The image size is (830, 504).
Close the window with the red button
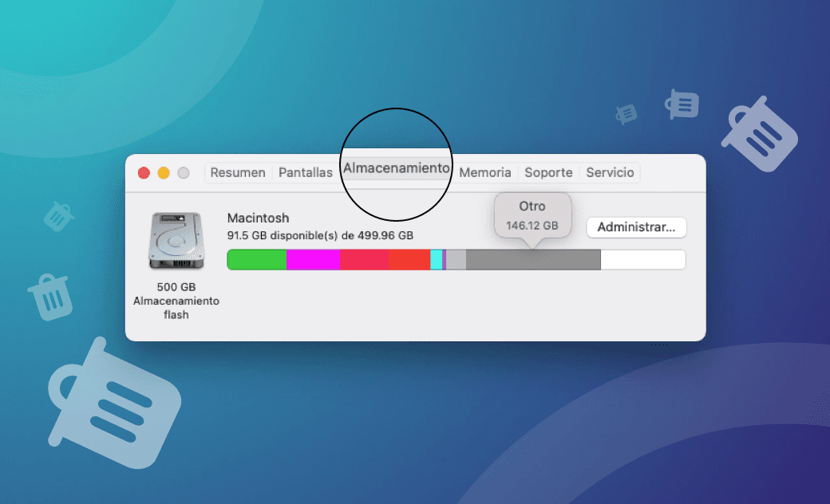pos(144,172)
